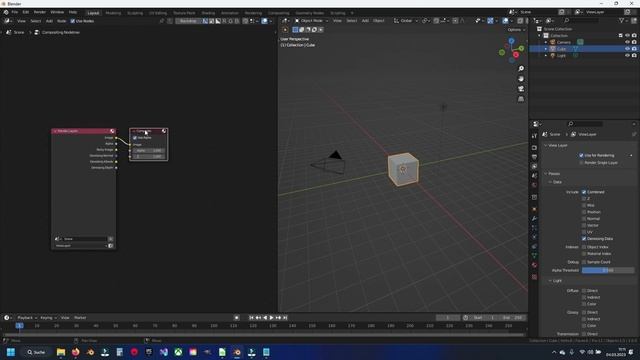Viewport: 640px width, 360px height.
Task: Expand the Light item in outliner
Action: (546, 56)
